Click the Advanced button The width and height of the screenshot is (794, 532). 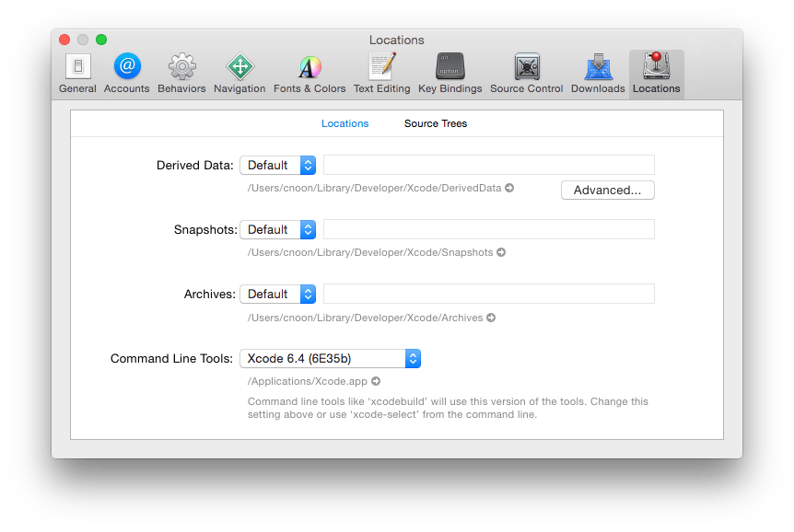607,190
